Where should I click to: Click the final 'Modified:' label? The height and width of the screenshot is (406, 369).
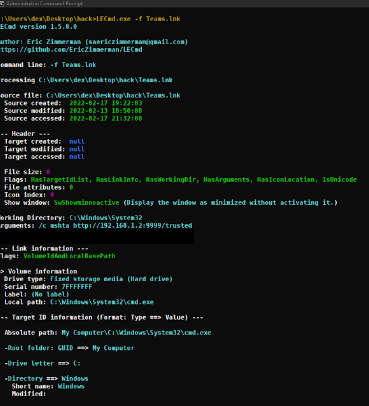click(29, 394)
